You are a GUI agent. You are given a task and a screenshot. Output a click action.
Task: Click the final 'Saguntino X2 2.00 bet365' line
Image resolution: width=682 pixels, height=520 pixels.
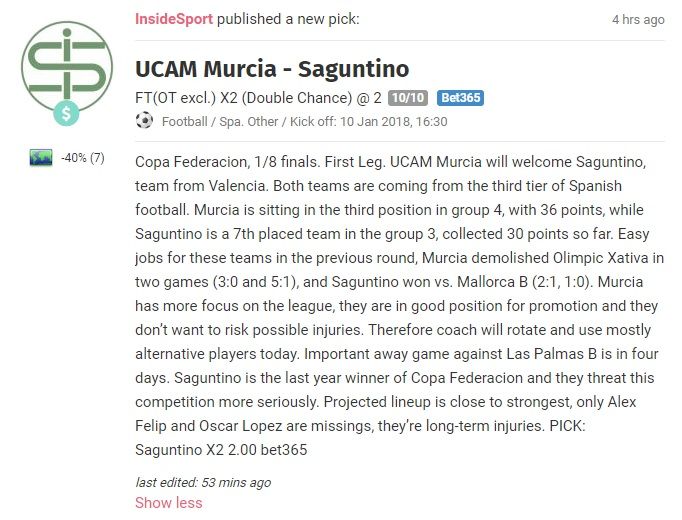(221, 449)
